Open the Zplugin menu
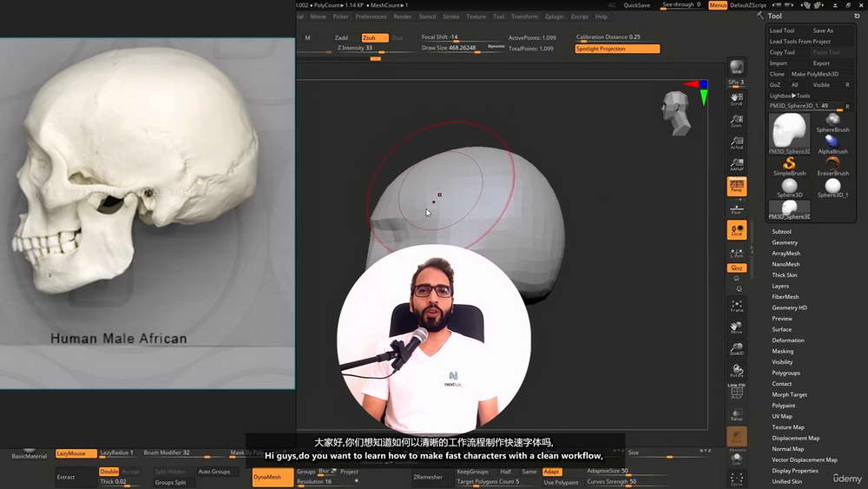 [x=554, y=17]
